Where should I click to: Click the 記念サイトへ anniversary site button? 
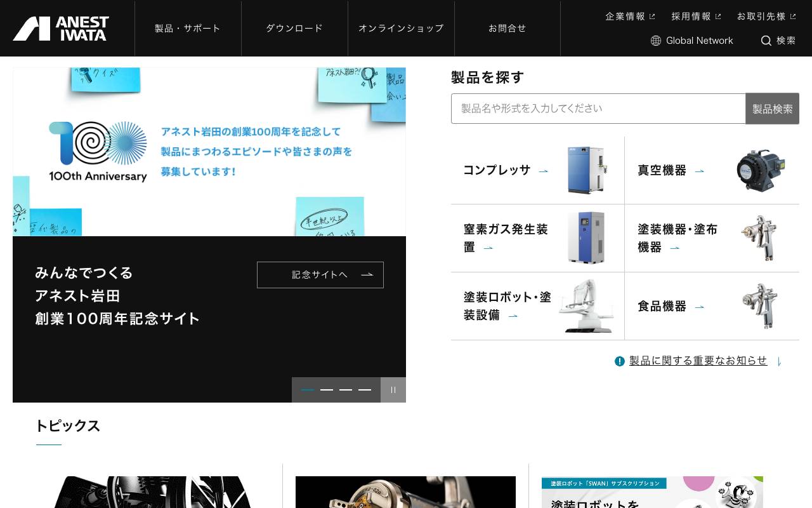(x=320, y=274)
